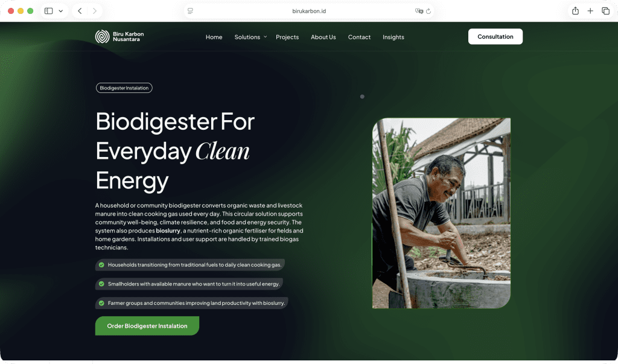This screenshot has height=364, width=618.
Task: Show the tab overview icon
Action: click(x=605, y=11)
